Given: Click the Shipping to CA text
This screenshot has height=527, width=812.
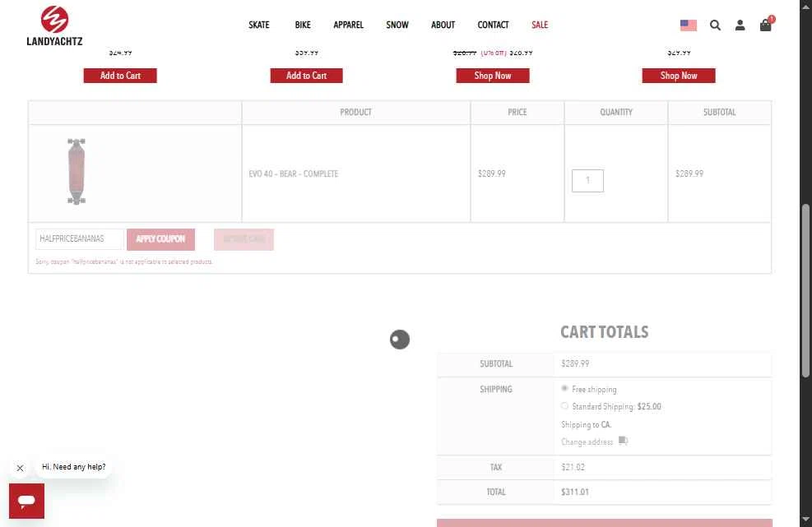Looking at the screenshot, I should [x=587, y=424].
